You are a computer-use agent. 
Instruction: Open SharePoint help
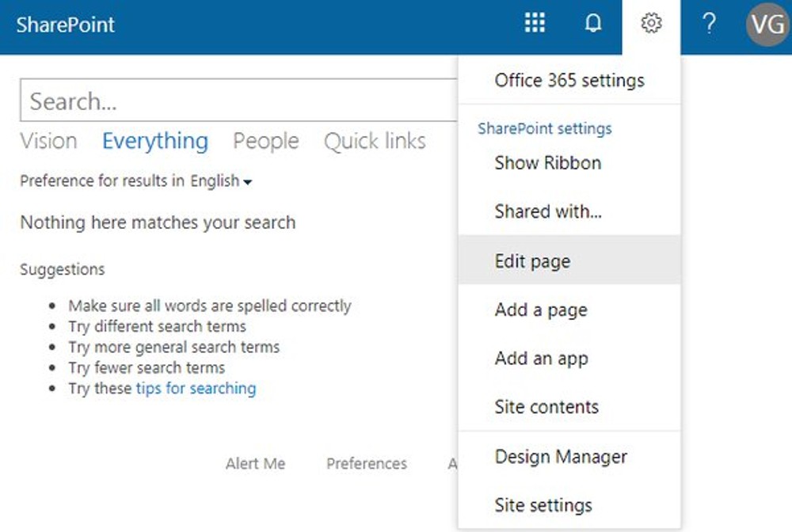click(708, 25)
